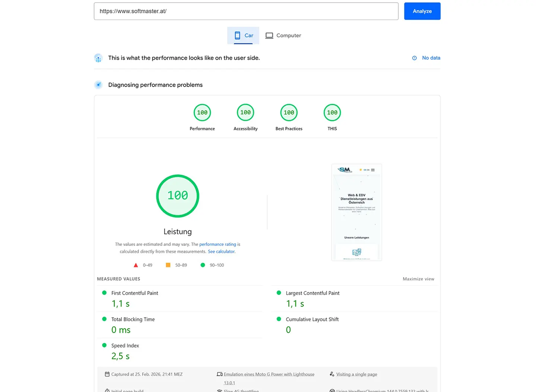
Task: Open the performance rating link
Action: coord(218,244)
